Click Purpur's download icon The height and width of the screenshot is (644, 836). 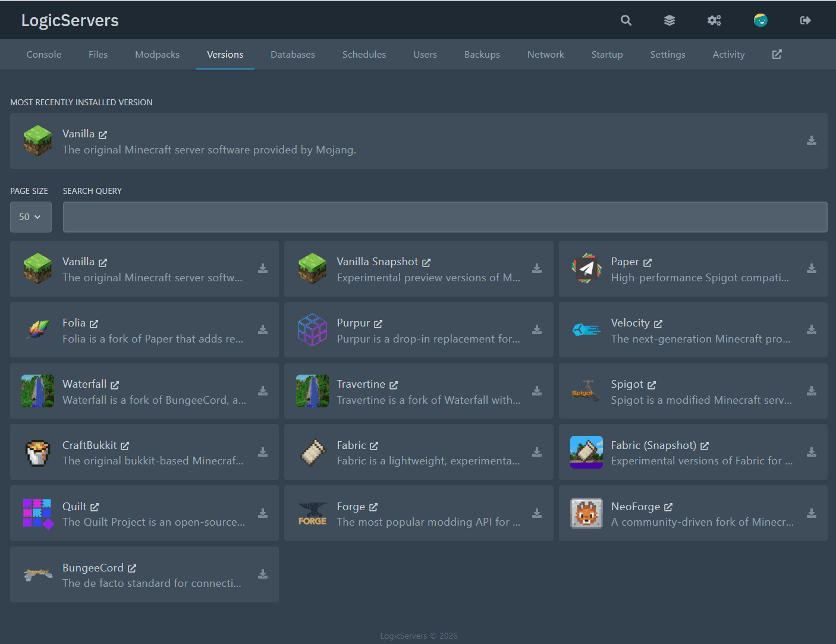(x=537, y=329)
